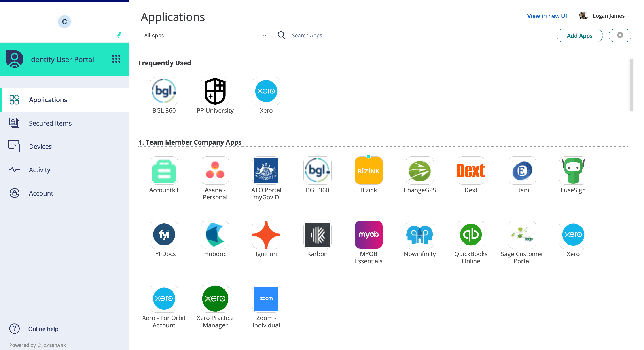Launch Zoom - Individual app

266,299
